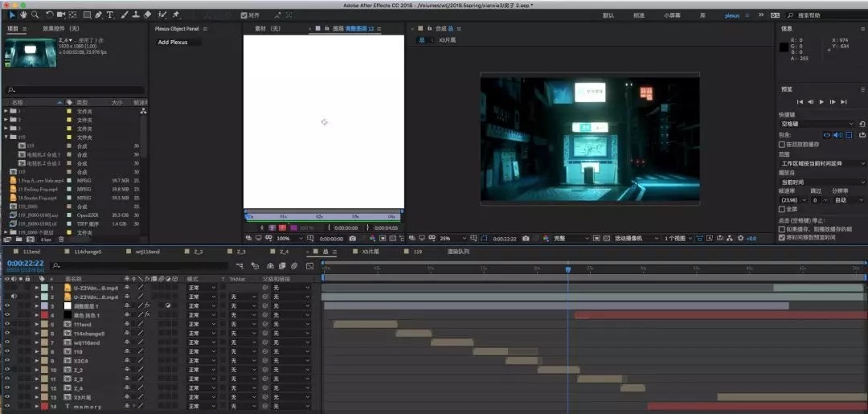The image size is (868, 414).
Task: Toggle the 对齐 snapping checkbox
Action: pos(244,15)
